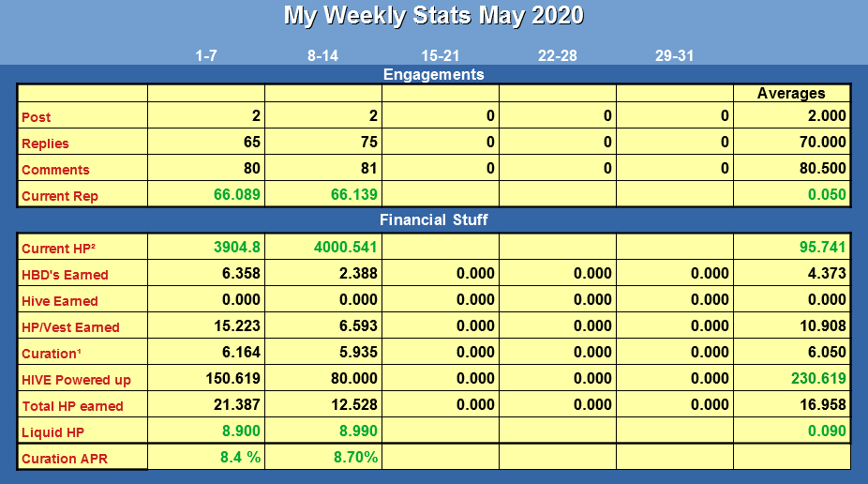868x484 pixels.
Task: Click the title 'My Weekly Stats May 2020'
Action: coord(433,16)
